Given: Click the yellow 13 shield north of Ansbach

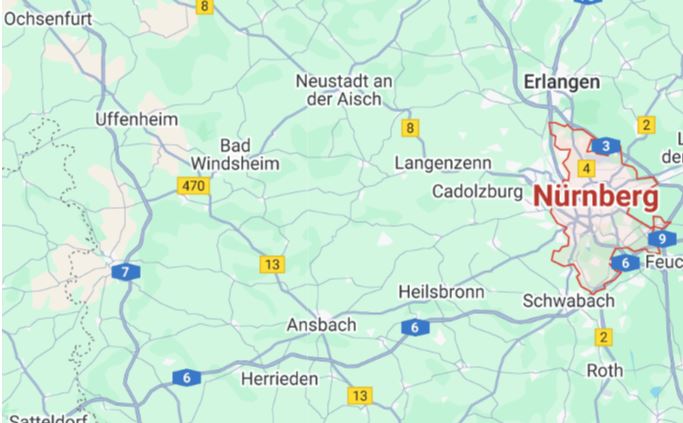Looking at the screenshot, I should [273, 264].
